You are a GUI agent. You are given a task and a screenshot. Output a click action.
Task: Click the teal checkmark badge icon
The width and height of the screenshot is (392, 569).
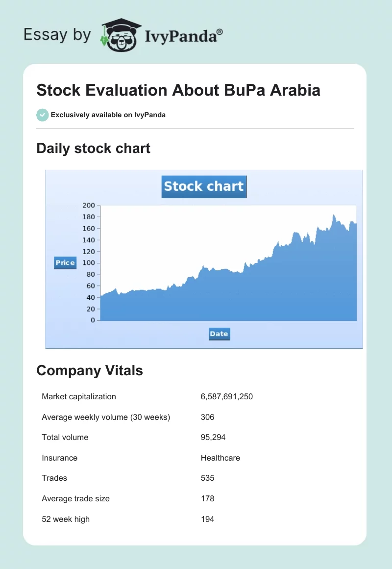(x=42, y=115)
